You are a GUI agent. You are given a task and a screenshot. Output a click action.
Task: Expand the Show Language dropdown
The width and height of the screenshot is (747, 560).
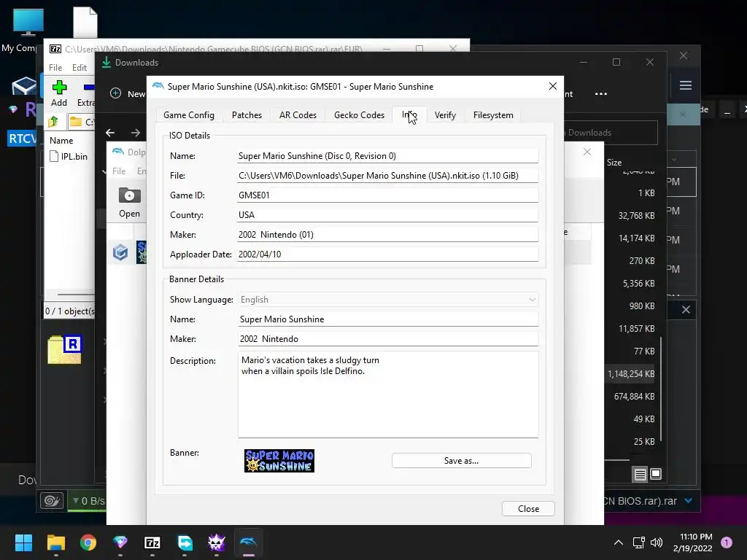coord(388,300)
